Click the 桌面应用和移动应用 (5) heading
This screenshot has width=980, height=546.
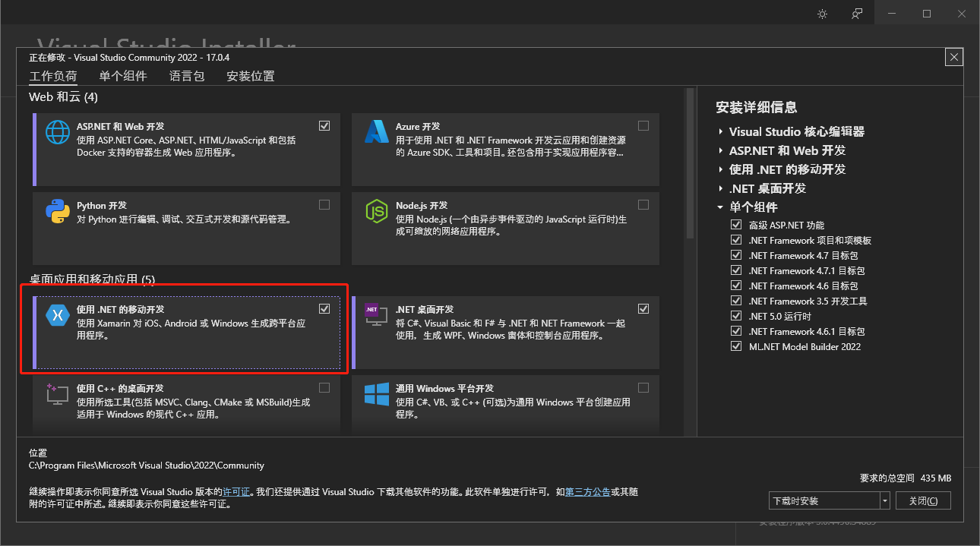tap(92, 279)
